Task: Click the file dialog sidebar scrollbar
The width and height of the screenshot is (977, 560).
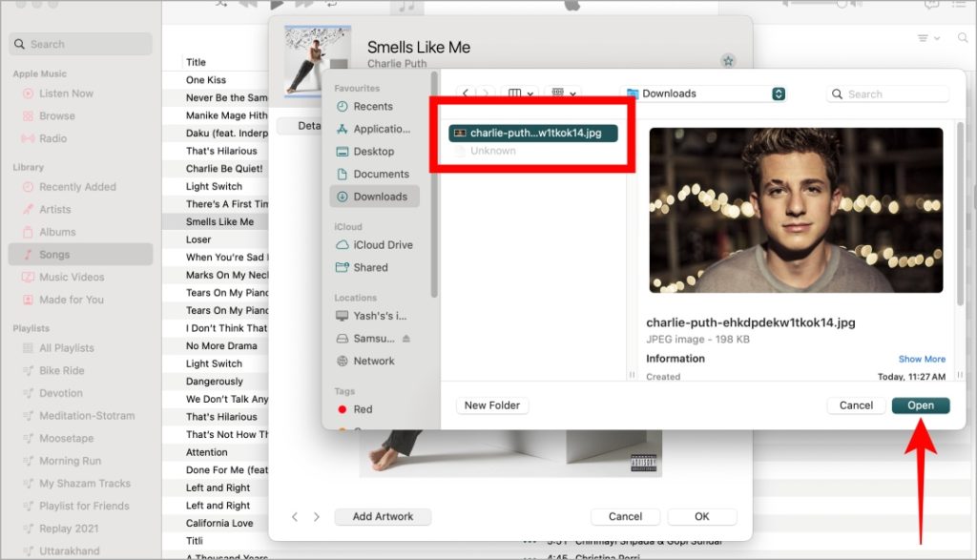Action: pyautogui.click(x=434, y=185)
